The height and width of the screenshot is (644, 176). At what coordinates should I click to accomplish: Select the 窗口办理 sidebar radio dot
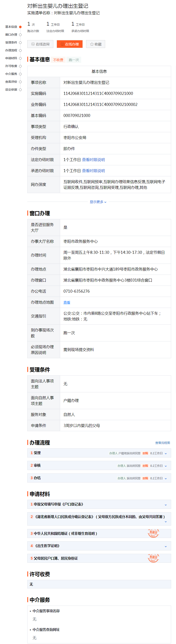pos(21,35)
